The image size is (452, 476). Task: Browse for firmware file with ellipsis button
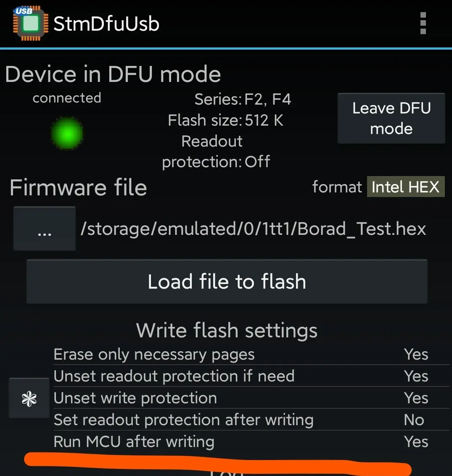click(45, 229)
